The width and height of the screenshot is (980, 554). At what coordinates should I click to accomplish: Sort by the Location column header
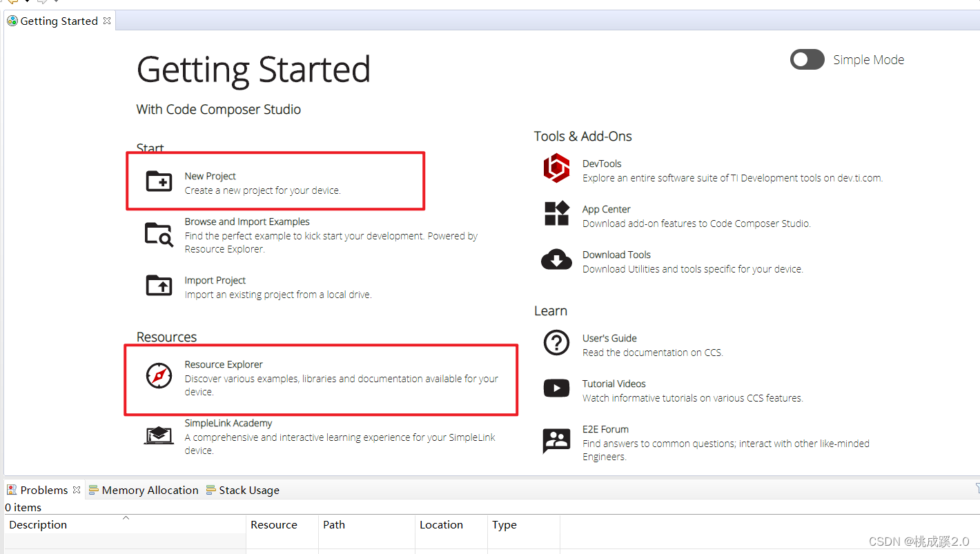(x=451, y=524)
